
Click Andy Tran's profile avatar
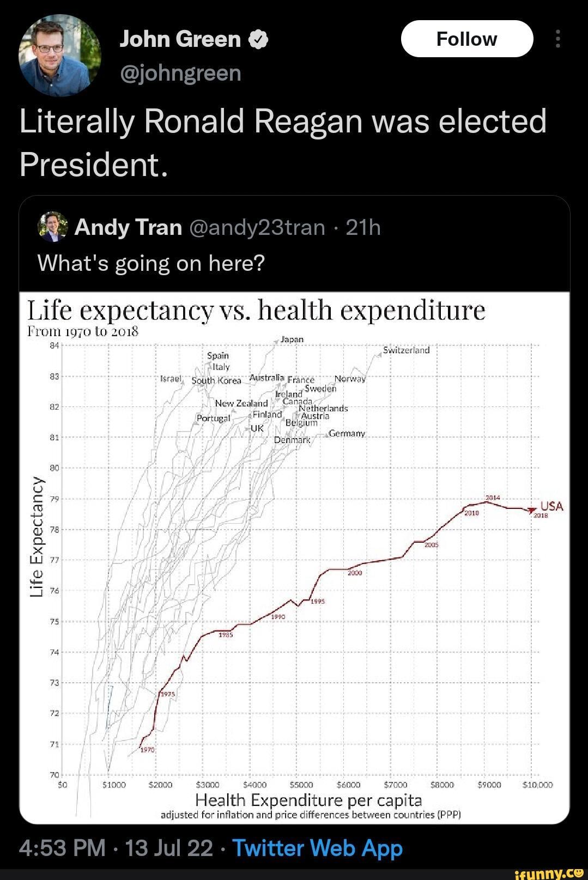(52, 227)
